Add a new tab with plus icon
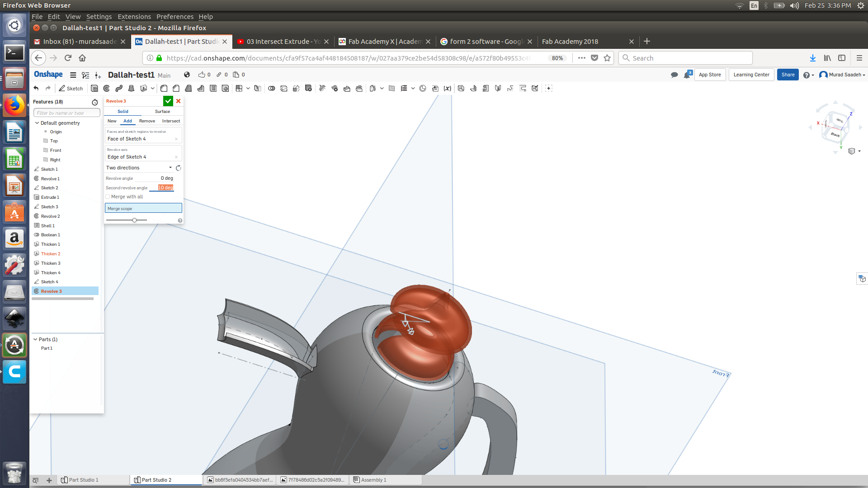868x488 pixels. (49, 480)
